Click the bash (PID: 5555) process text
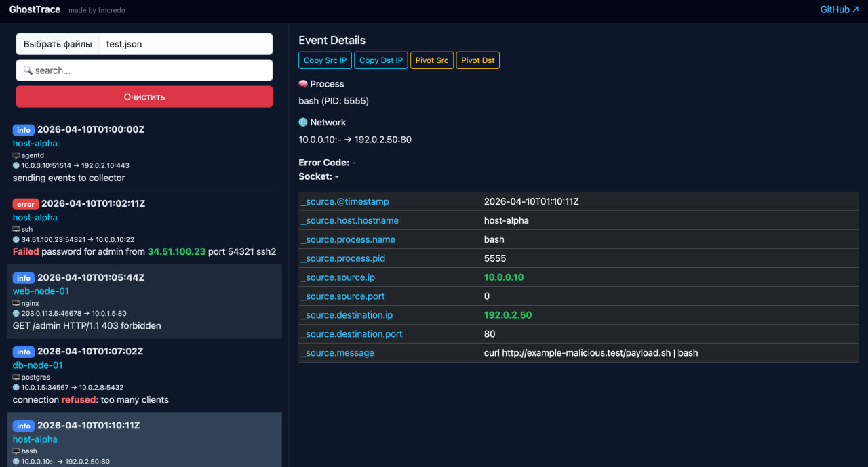 coord(334,101)
